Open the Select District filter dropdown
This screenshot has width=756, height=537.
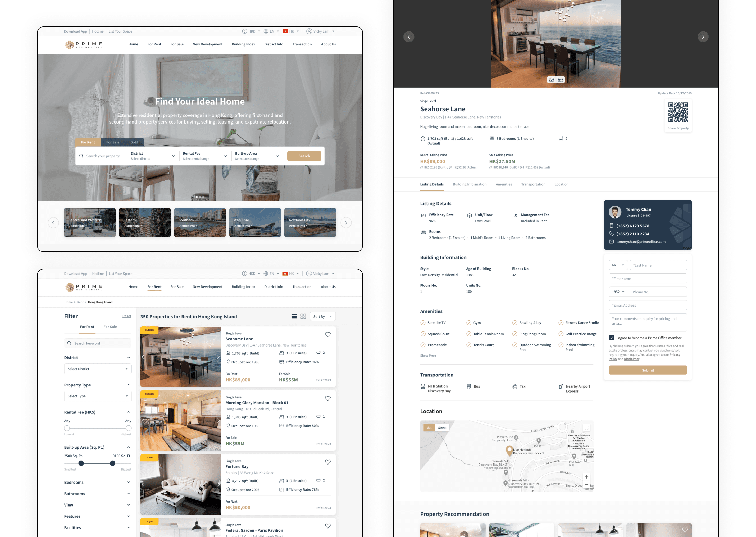click(98, 369)
